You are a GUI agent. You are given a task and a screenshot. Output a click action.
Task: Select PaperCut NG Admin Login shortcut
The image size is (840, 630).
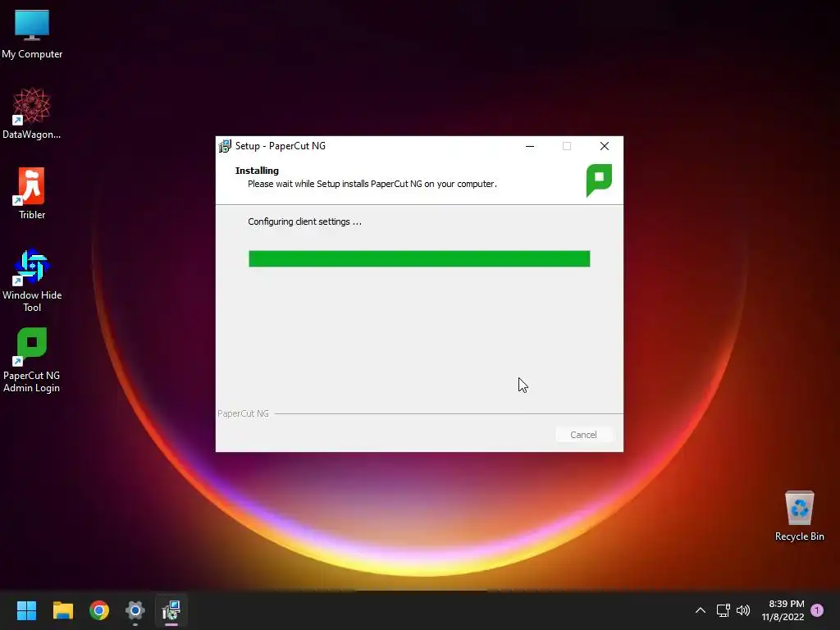32,361
